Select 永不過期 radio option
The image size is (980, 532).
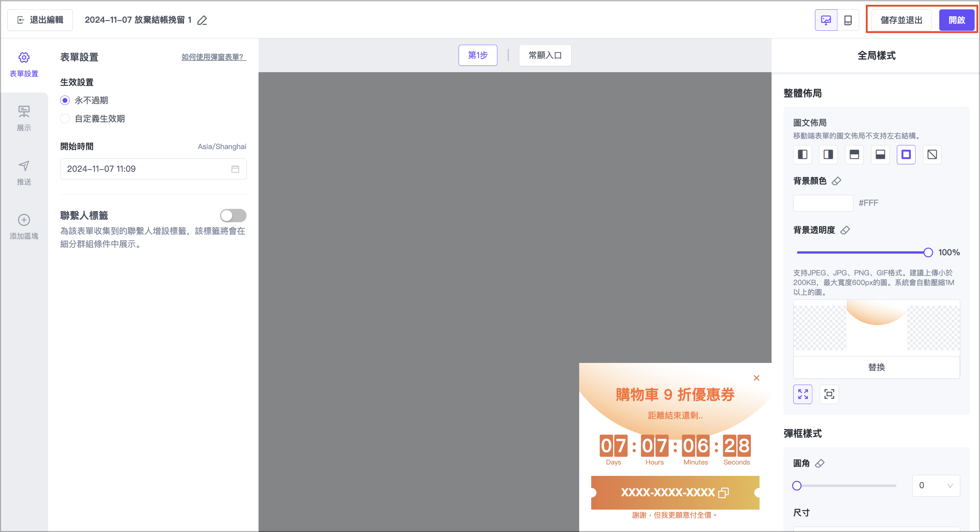coord(65,101)
